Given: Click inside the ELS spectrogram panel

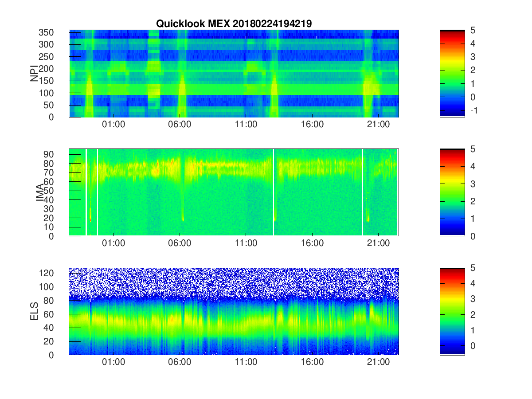Looking at the screenshot, I should 234,311.
